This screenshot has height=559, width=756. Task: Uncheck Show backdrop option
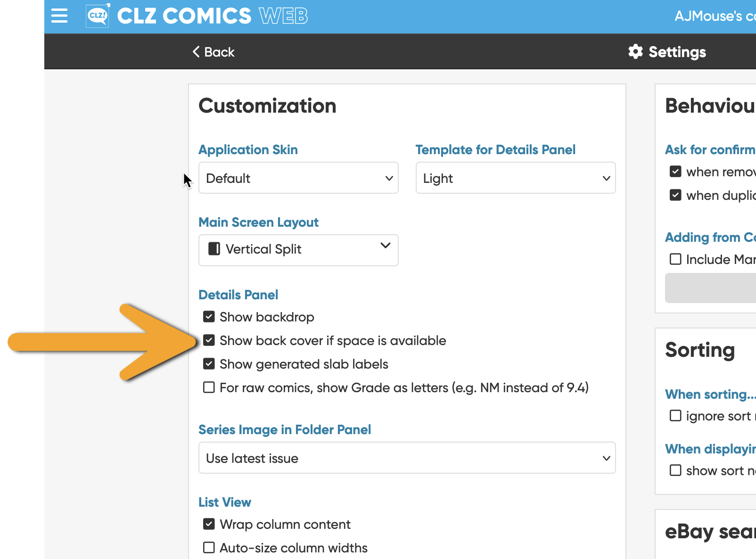pos(209,317)
